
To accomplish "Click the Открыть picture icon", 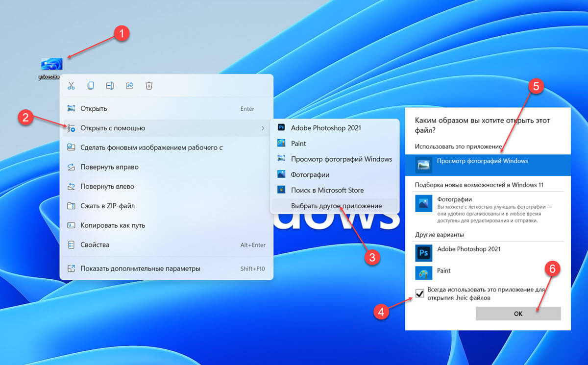I will pyautogui.click(x=71, y=109).
